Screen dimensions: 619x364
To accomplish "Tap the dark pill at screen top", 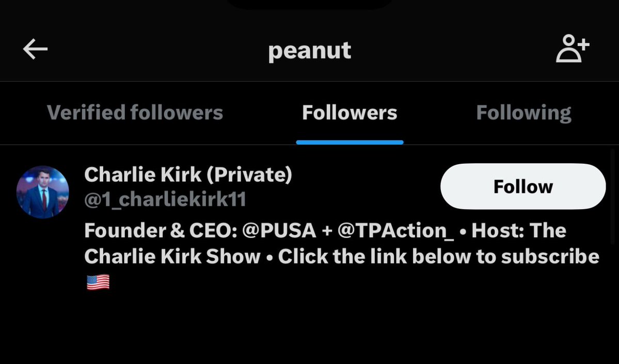I will click(310, 4).
